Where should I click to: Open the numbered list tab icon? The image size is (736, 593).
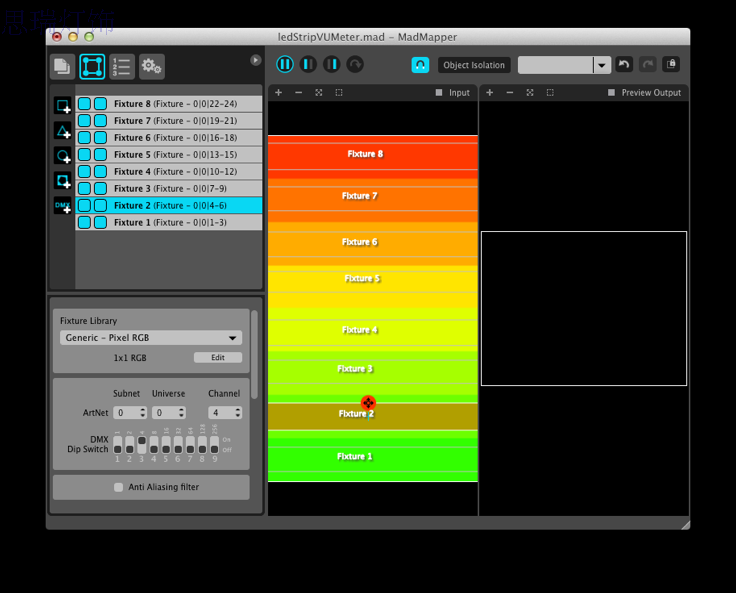click(x=122, y=66)
